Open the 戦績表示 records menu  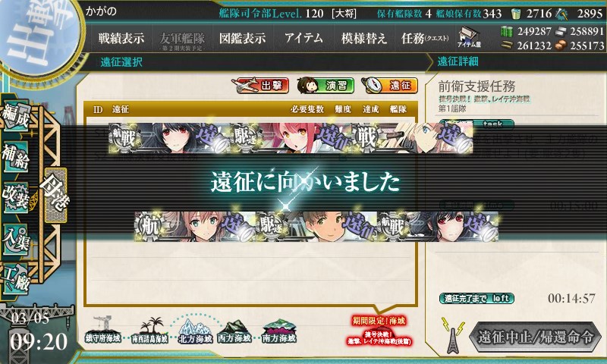[121, 38]
